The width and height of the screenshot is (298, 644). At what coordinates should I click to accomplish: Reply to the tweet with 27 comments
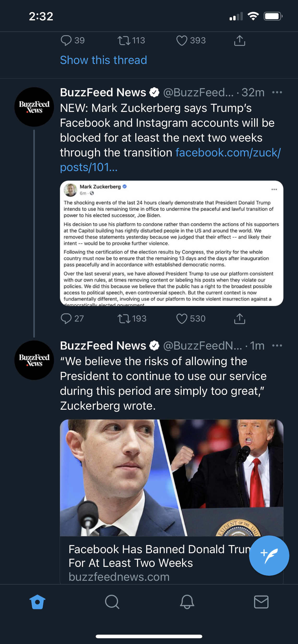(x=66, y=319)
